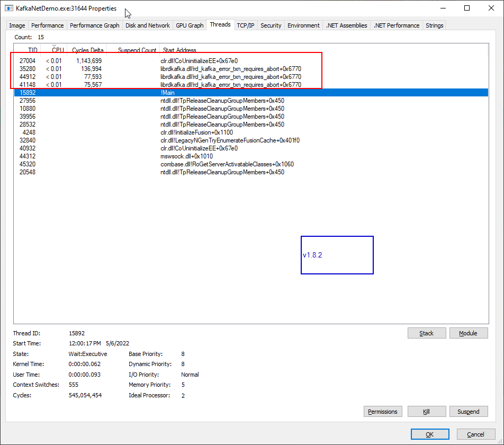Viewport: 504px width, 445px height.
Task: Click the Start Time value 12:00:17 PM
Action: pyautogui.click(x=85, y=343)
